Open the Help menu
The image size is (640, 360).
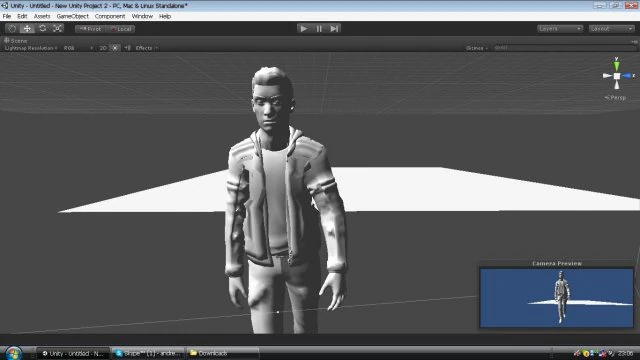165,16
